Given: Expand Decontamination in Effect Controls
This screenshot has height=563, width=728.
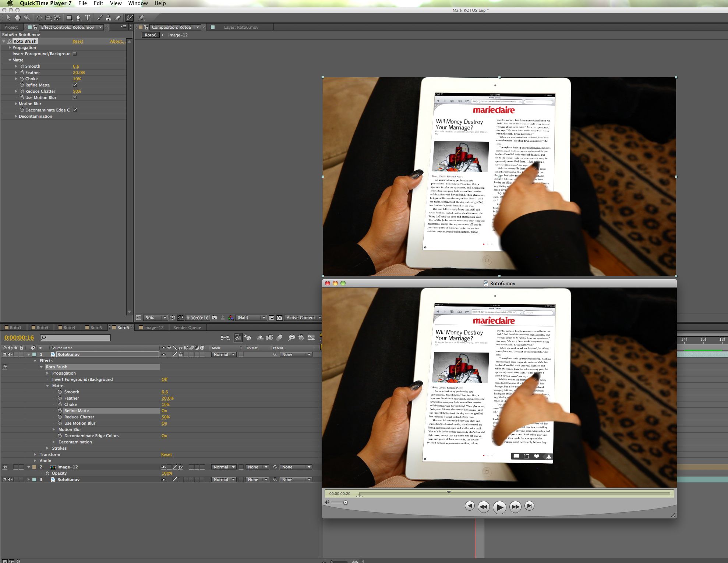Looking at the screenshot, I should tap(16, 116).
